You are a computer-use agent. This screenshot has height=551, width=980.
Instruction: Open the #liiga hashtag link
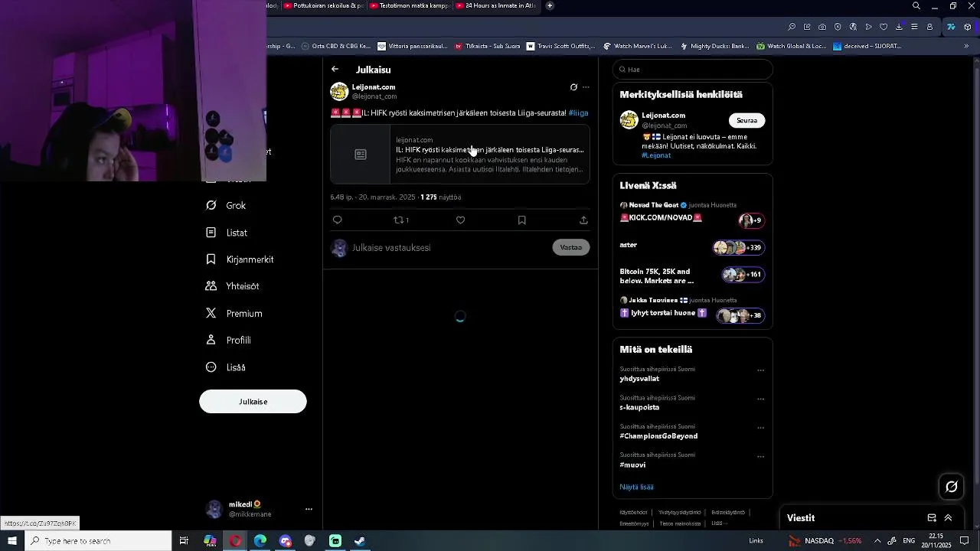[x=579, y=113]
